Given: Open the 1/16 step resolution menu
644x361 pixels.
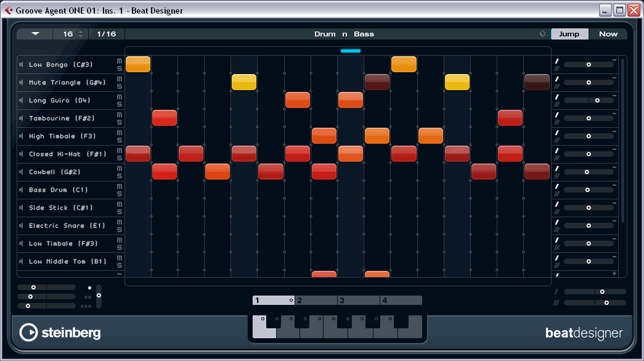Looking at the screenshot, I should [x=107, y=34].
